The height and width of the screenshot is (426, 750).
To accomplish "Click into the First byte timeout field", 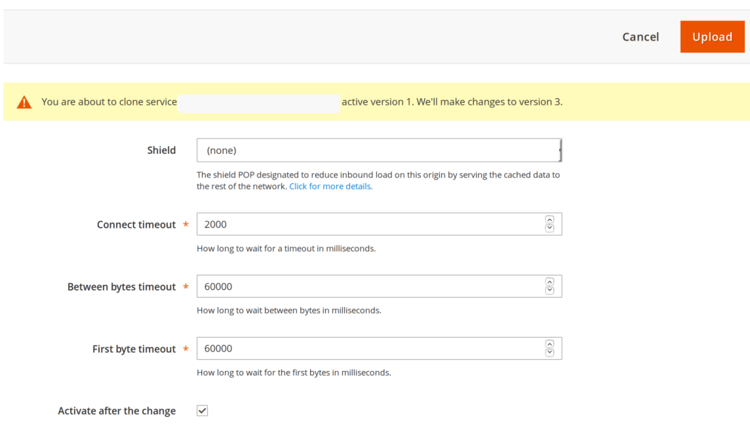I will (370, 348).
